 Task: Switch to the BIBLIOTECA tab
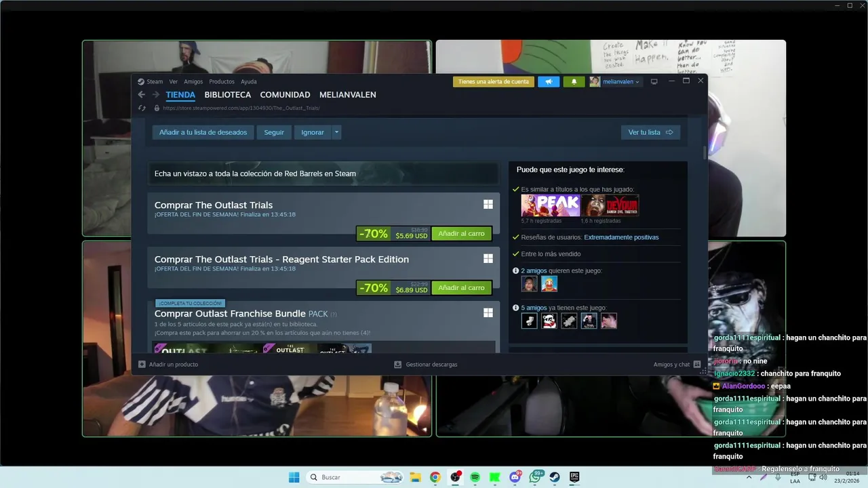click(x=228, y=95)
